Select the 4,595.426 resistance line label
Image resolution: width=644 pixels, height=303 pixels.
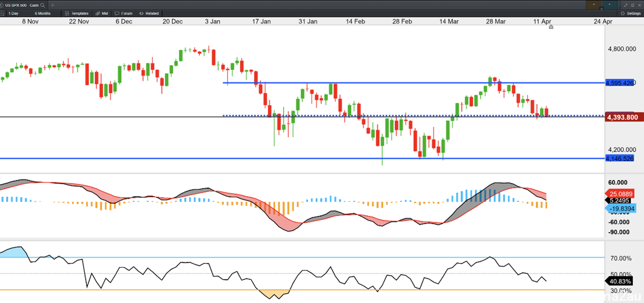coord(620,83)
